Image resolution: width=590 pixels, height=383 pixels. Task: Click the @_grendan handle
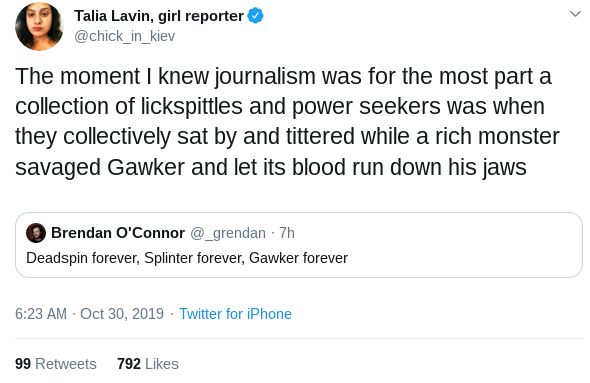coord(228,233)
